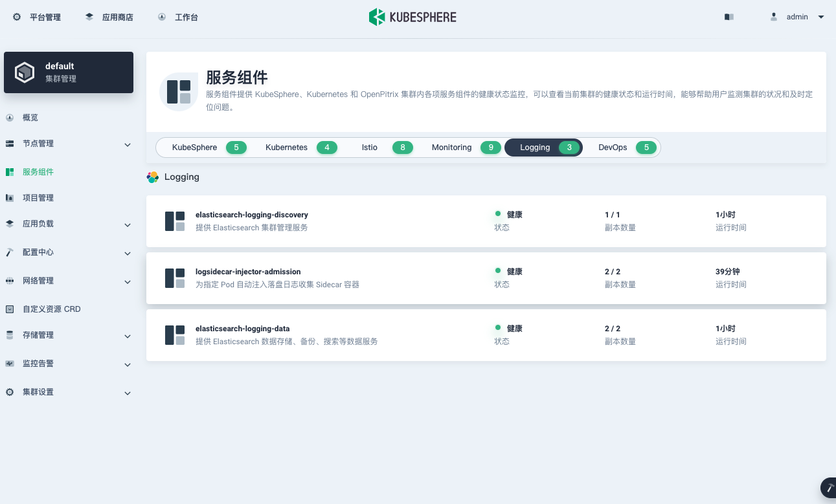Click the elasticsearch-logging-data component icon
The width and height of the screenshot is (836, 504).
pos(175,335)
